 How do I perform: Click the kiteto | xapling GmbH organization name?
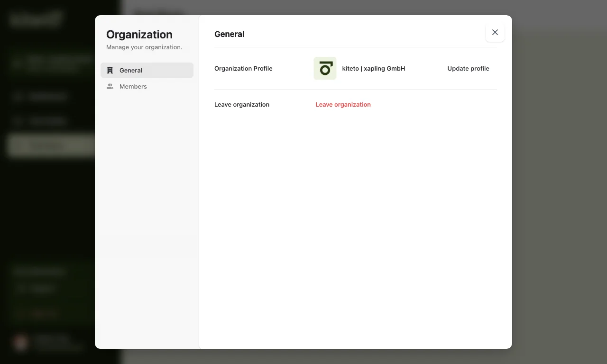point(373,68)
